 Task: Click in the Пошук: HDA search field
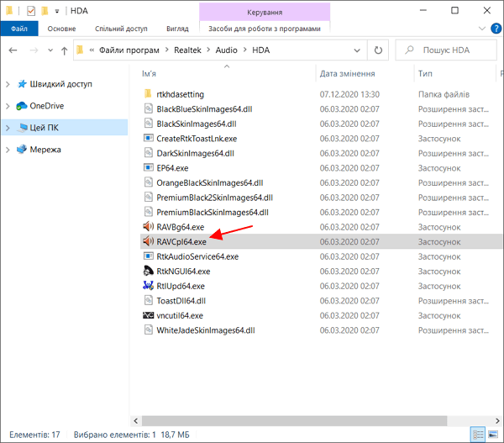point(446,50)
